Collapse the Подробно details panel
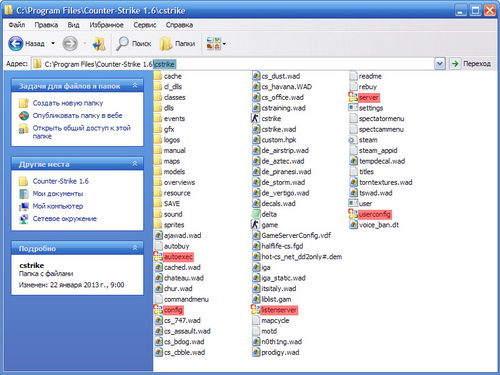The width and height of the screenshot is (500, 375). [135, 248]
